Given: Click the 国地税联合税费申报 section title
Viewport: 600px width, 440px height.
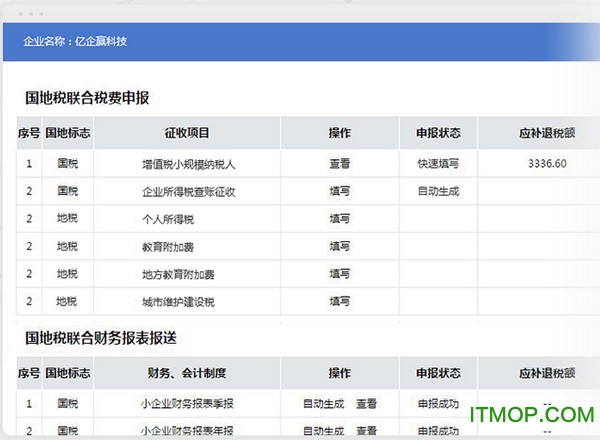Looking at the screenshot, I should point(87,98).
